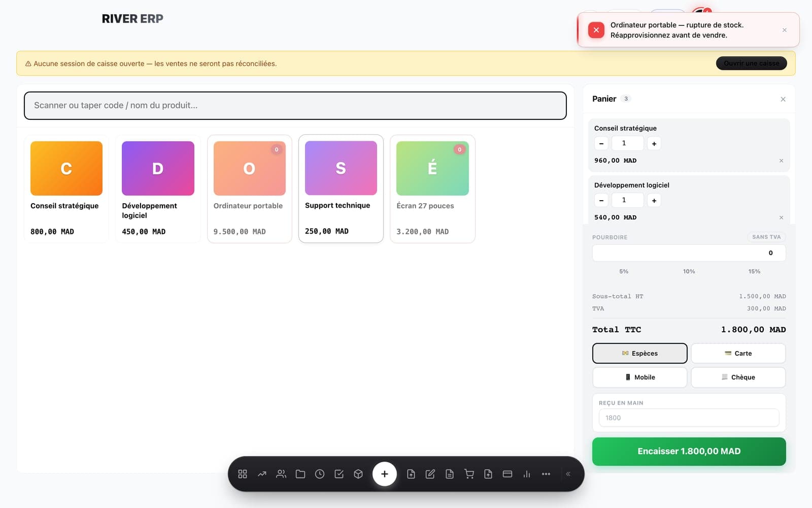Increase Développement logiciel quantity

click(654, 201)
